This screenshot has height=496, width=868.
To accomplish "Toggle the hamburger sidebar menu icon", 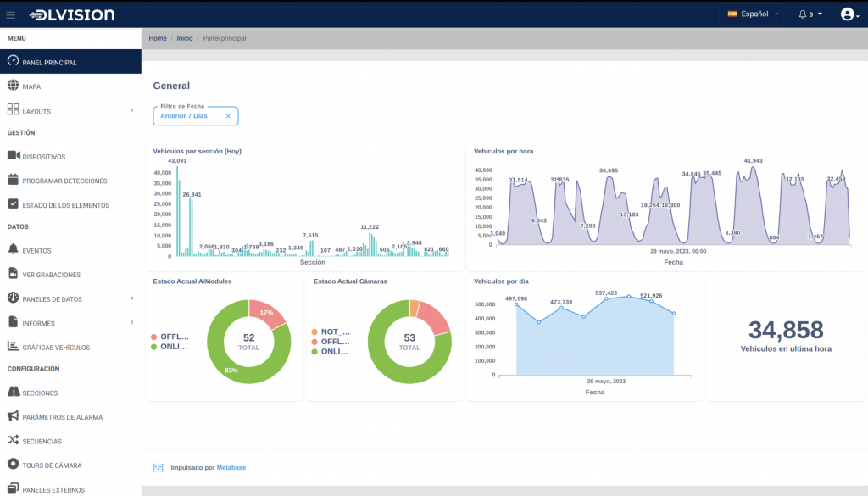I will pos(11,14).
